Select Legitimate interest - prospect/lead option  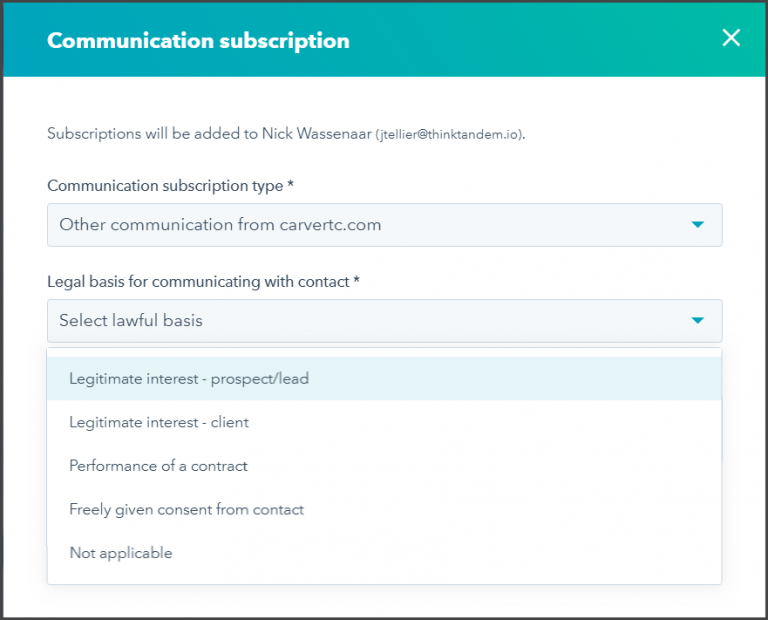(x=189, y=379)
